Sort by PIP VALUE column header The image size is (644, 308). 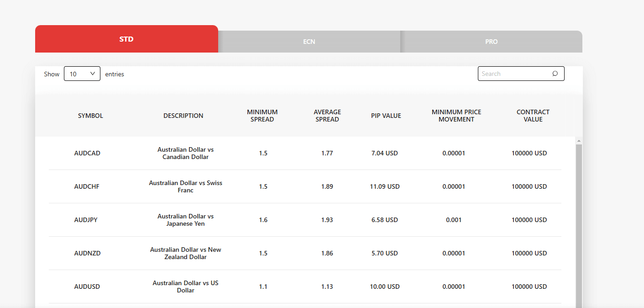386,116
